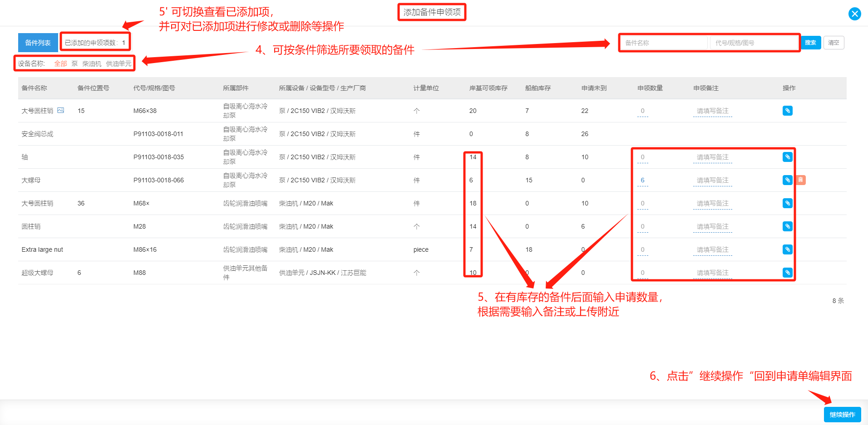Click 所属部件 column header
This screenshot has height=425, width=868.
pyautogui.click(x=236, y=88)
